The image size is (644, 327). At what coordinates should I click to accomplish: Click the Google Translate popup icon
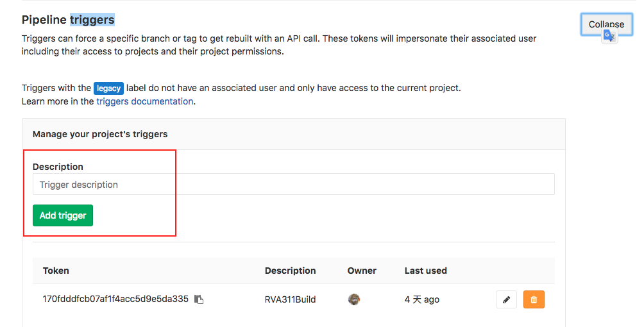click(x=609, y=36)
